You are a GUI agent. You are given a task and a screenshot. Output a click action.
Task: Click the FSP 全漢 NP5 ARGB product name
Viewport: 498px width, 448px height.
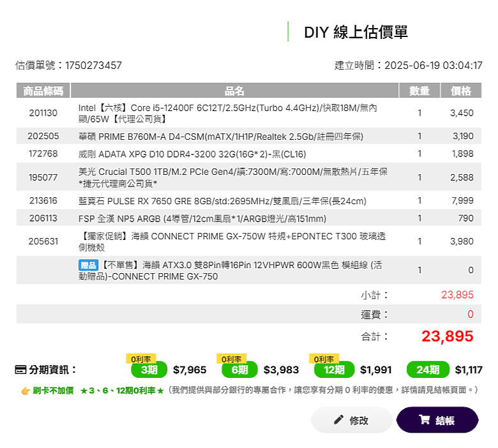(202, 219)
